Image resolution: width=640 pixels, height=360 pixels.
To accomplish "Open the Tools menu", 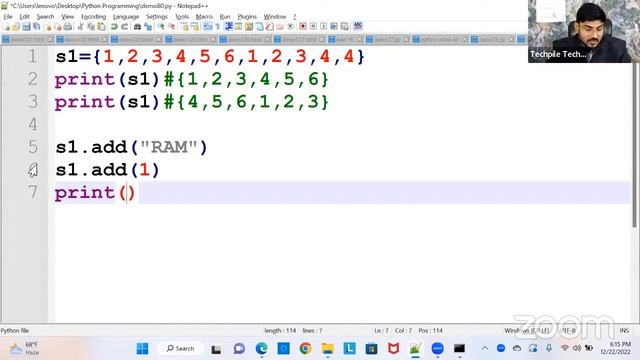I will [182, 17].
